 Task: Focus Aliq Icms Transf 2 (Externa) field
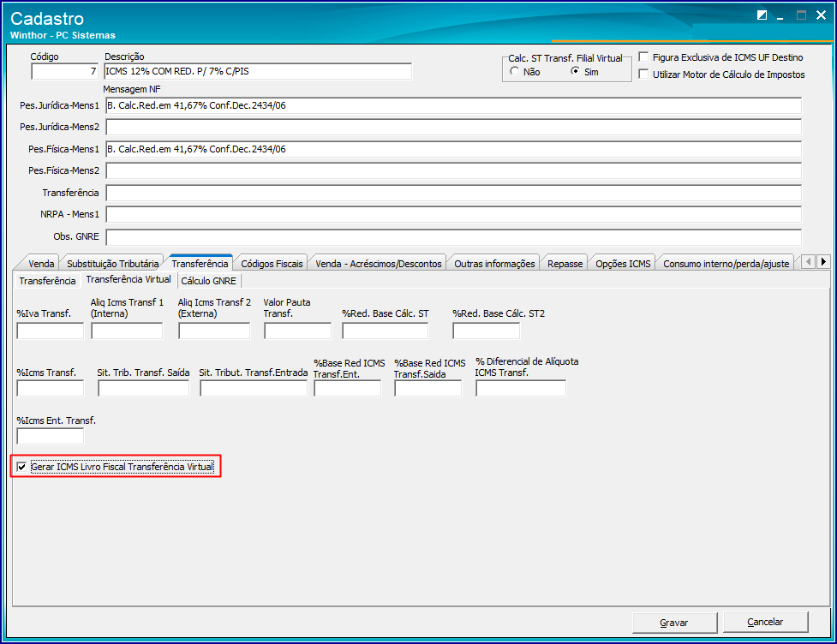pos(214,331)
